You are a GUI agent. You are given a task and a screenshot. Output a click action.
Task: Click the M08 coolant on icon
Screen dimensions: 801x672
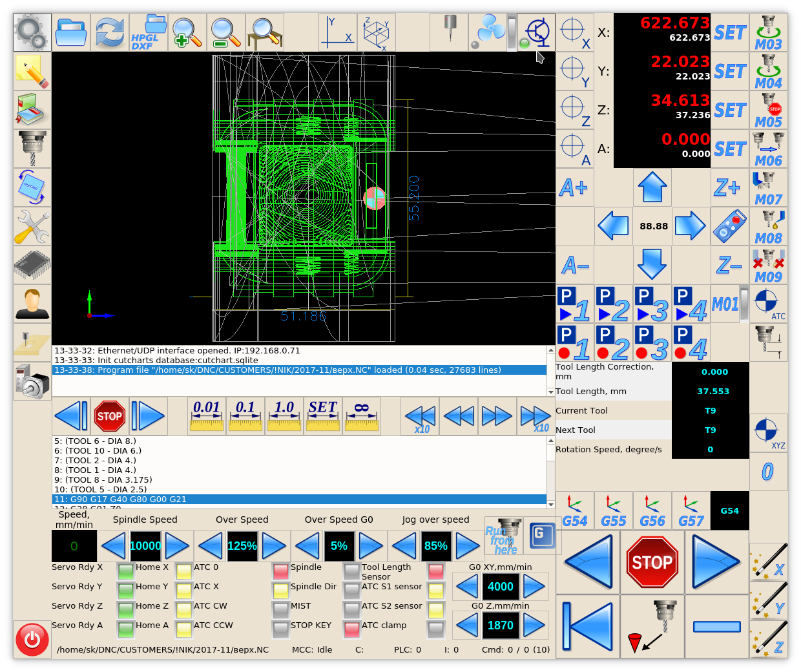(x=768, y=226)
